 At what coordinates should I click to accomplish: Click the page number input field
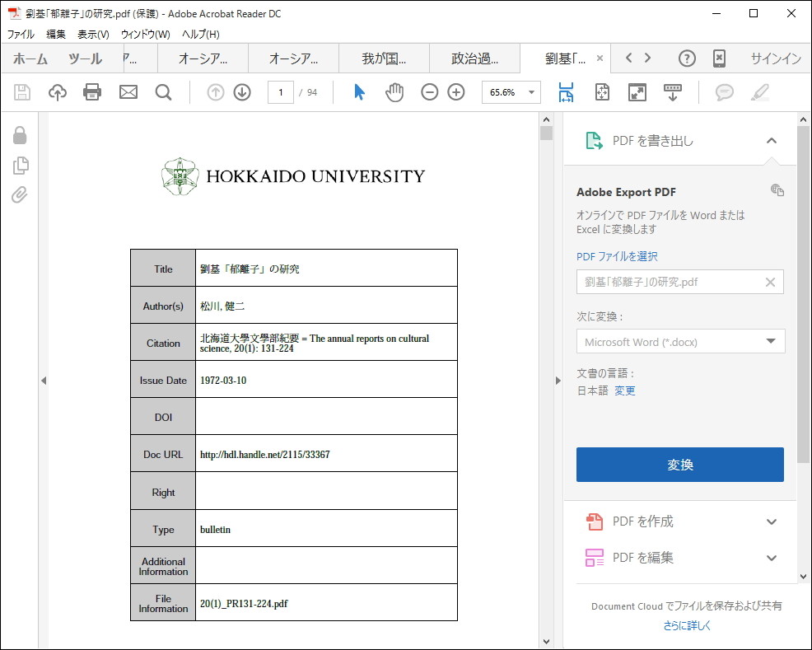point(281,92)
